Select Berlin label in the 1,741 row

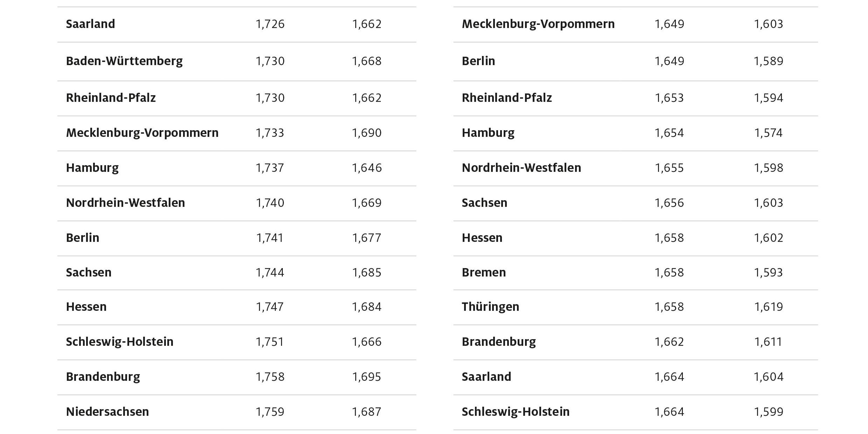(x=83, y=238)
